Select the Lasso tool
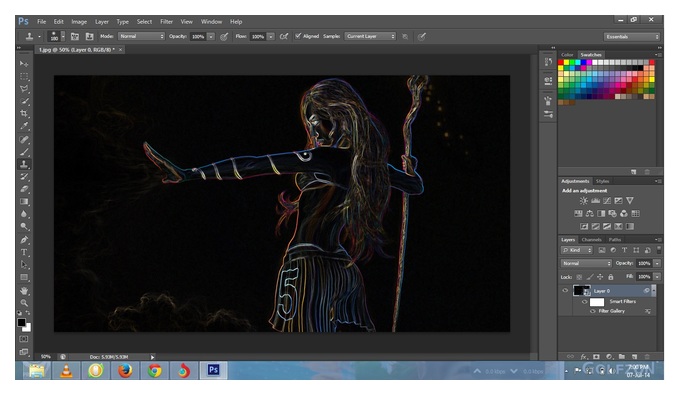Screen dimensions: 680x395 (24, 89)
